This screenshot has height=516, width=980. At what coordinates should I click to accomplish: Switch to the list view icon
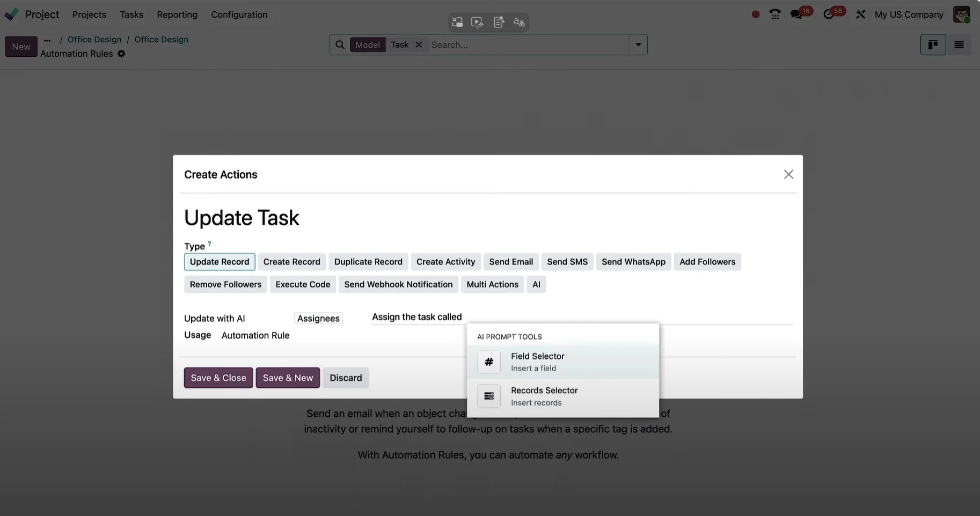point(959,45)
